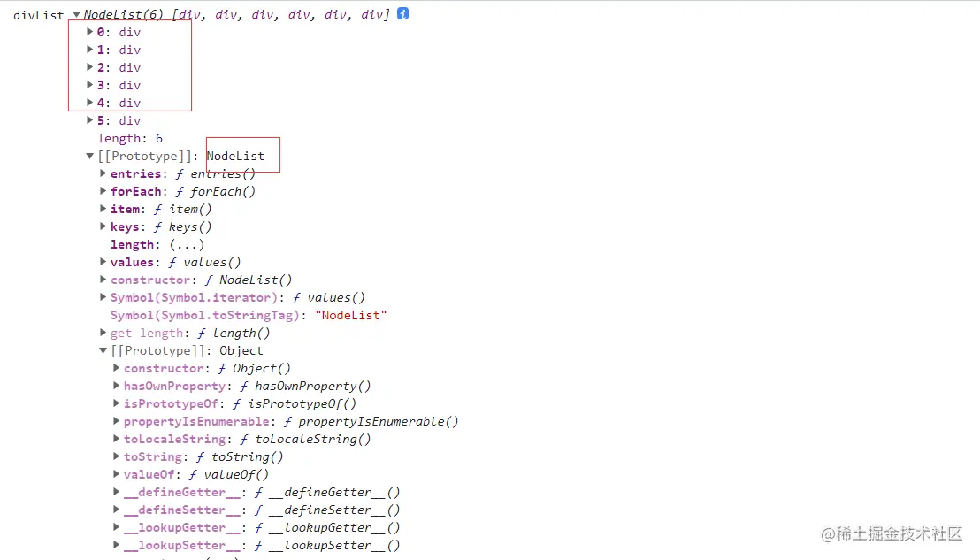Screen dimensions: 980x560
Task: Click the f toString() function value
Action: 240,456
